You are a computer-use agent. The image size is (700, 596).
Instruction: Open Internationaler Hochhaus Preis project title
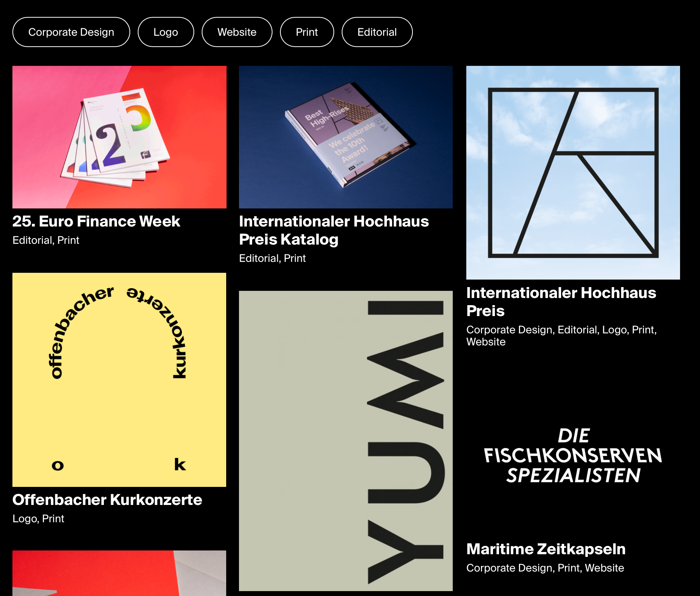tap(561, 302)
